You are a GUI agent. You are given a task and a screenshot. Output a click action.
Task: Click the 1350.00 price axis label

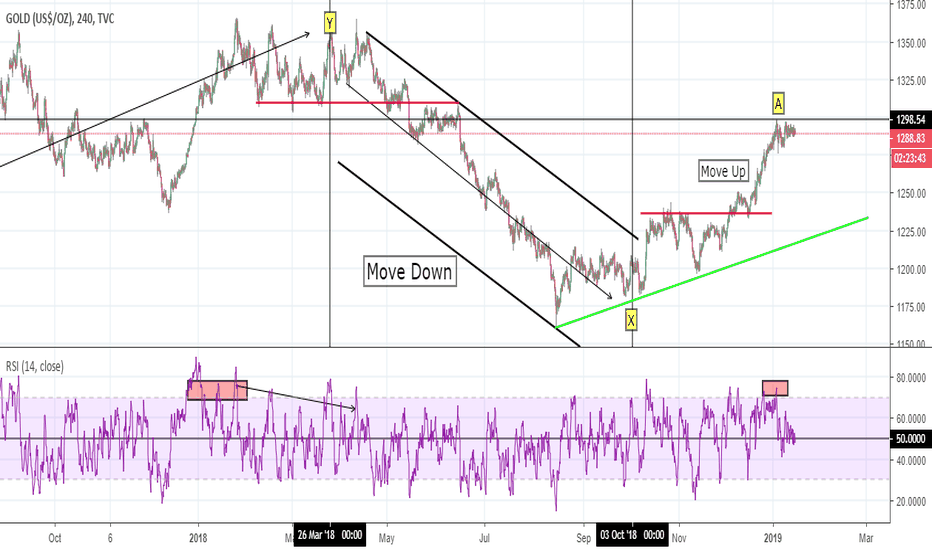coord(911,43)
